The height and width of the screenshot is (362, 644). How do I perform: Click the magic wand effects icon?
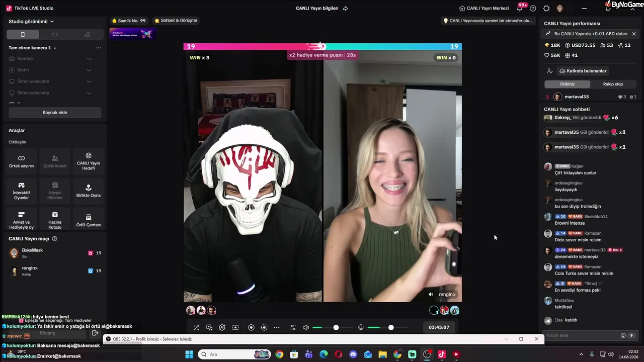click(196, 327)
